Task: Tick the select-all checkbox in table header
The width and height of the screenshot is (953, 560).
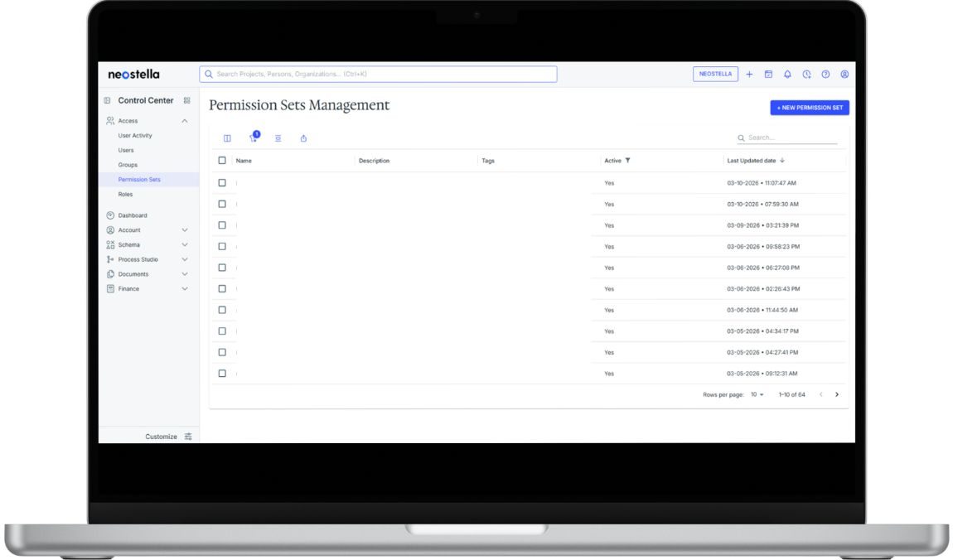Action: (222, 161)
